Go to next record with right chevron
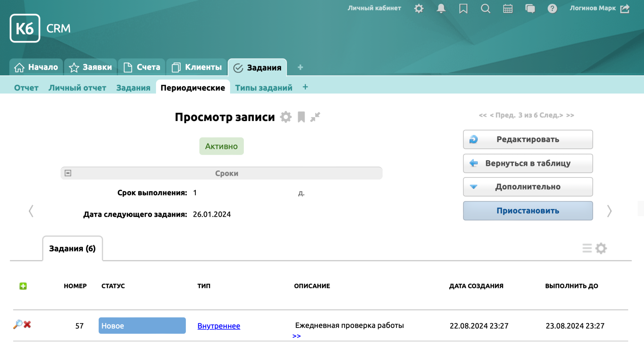Viewport: 644px width, 343px height. pos(609,211)
